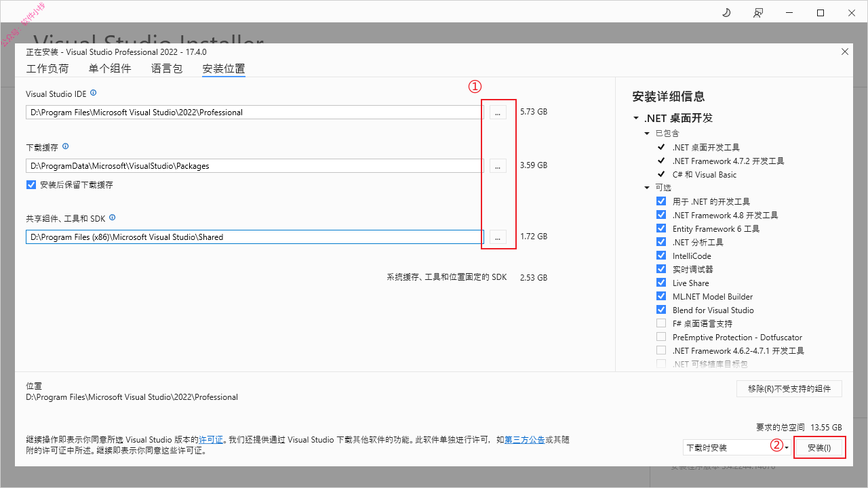
Task: Click the info icon beside 下载缓存
Action: (x=65, y=146)
